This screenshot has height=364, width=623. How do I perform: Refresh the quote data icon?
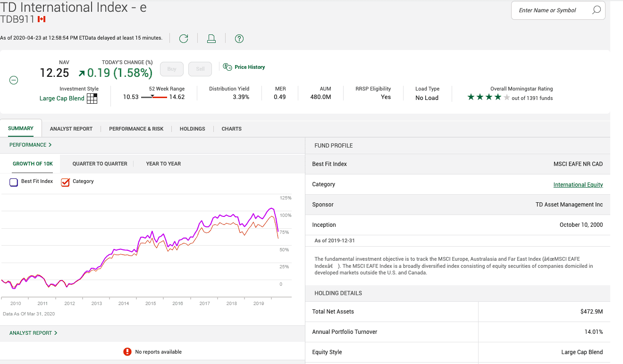(184, 39)
